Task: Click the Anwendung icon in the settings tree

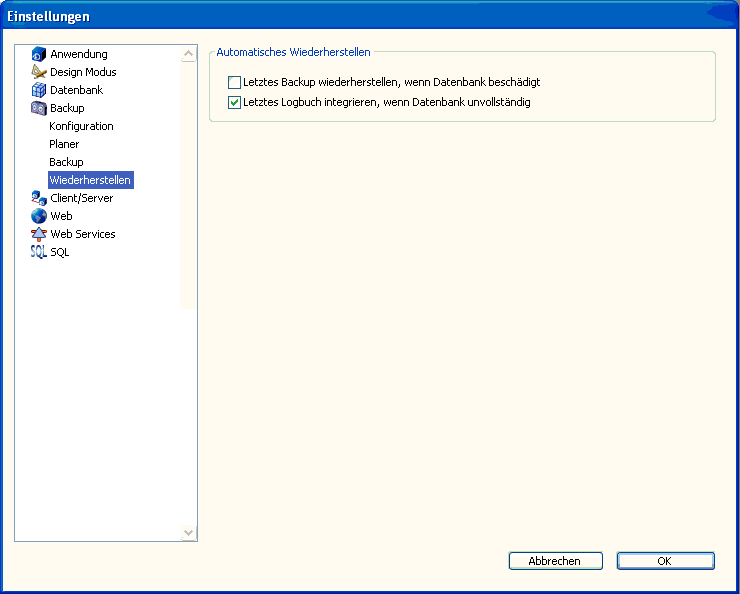Action: 39,54
